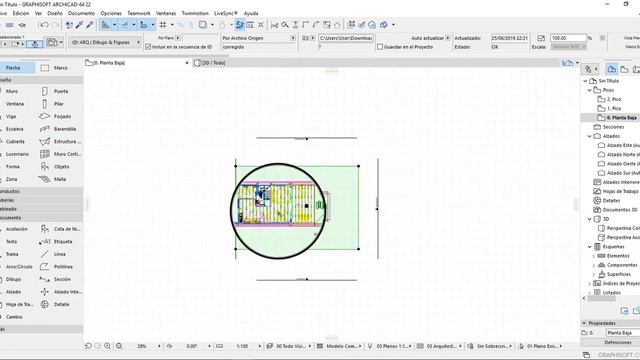Select the Cota de Nivel tool
This screenshot has height=360, width=640.
[60, 229]
